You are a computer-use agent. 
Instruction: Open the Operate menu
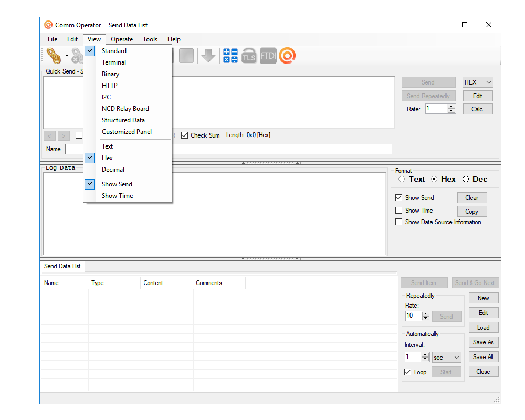pos(122,39)
